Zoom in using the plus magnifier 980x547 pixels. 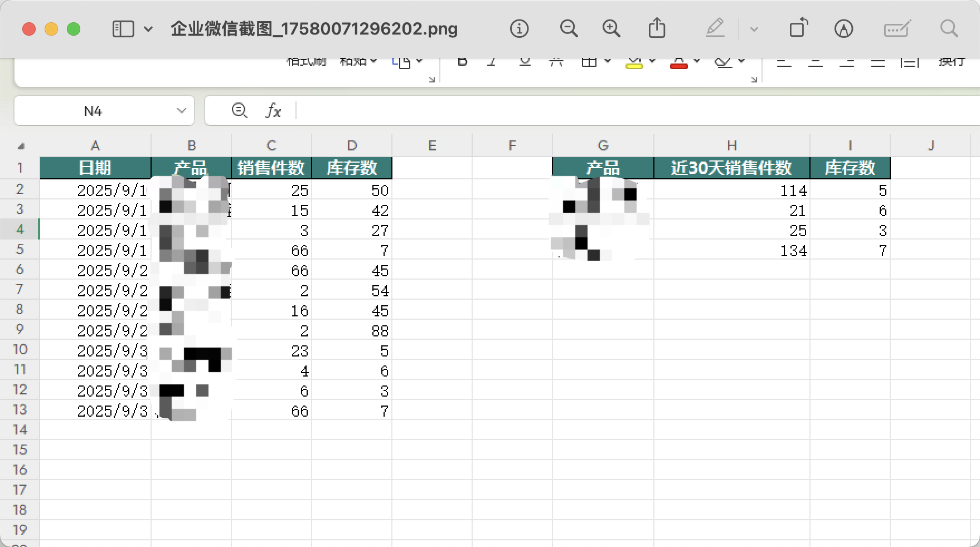point(612,28)
